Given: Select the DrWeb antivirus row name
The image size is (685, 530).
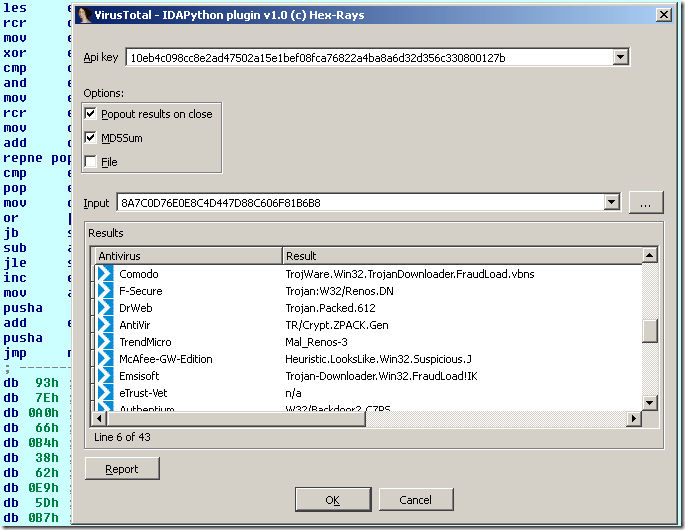Looking at the screenshot, I should tap(136, 308).
